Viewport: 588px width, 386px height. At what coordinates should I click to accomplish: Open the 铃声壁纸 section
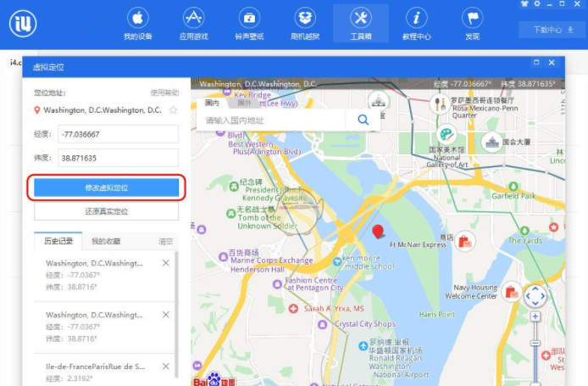tap(249, 24)
